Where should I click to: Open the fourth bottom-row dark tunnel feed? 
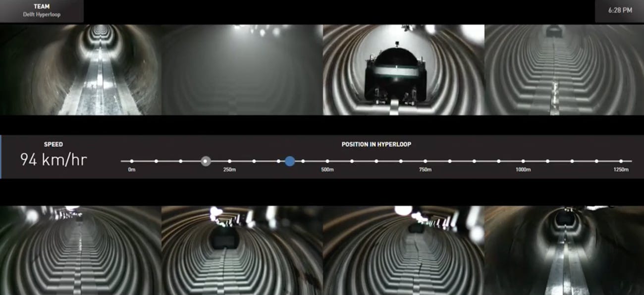tap(564, 250)
